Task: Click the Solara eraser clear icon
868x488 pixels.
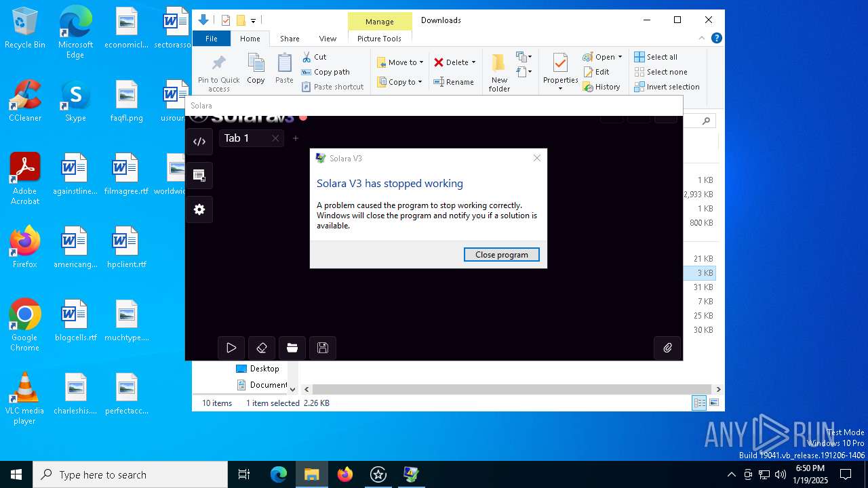Action: pos(262,348)
